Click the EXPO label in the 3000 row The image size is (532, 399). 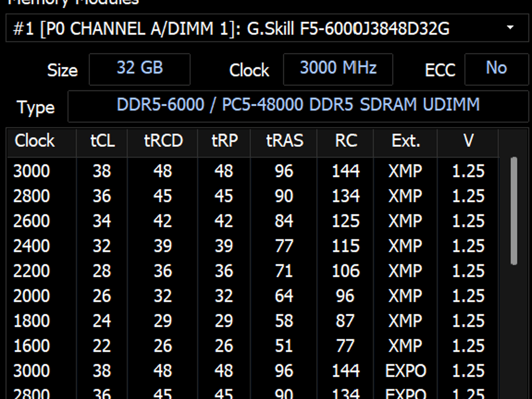pyautogui.click(x=406, y=371)
